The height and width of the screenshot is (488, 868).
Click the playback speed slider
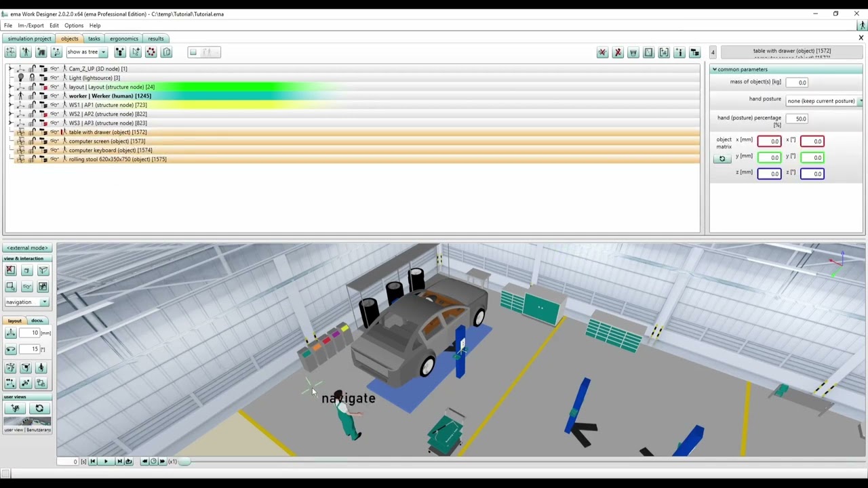tap(186, 462)
